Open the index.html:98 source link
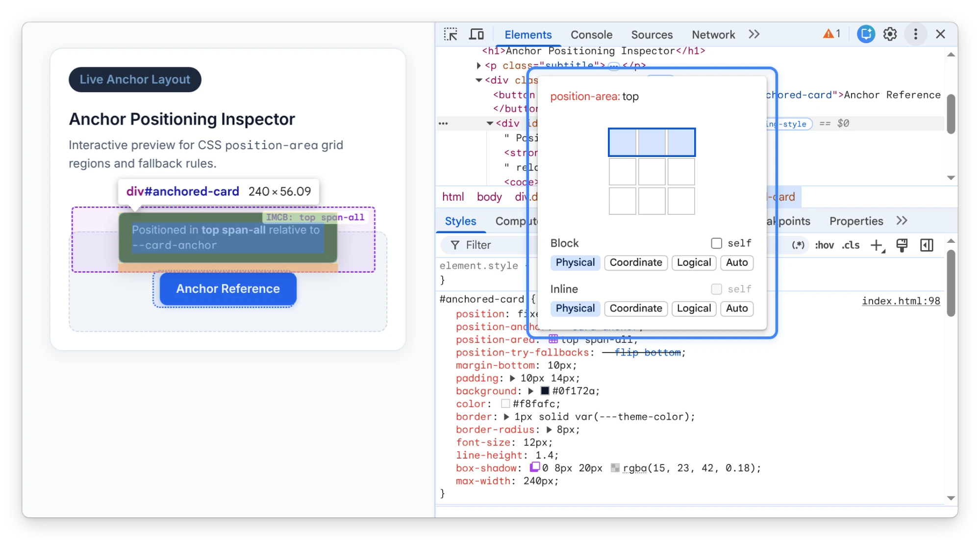The image size is (980, 540). tap(901, 301)
